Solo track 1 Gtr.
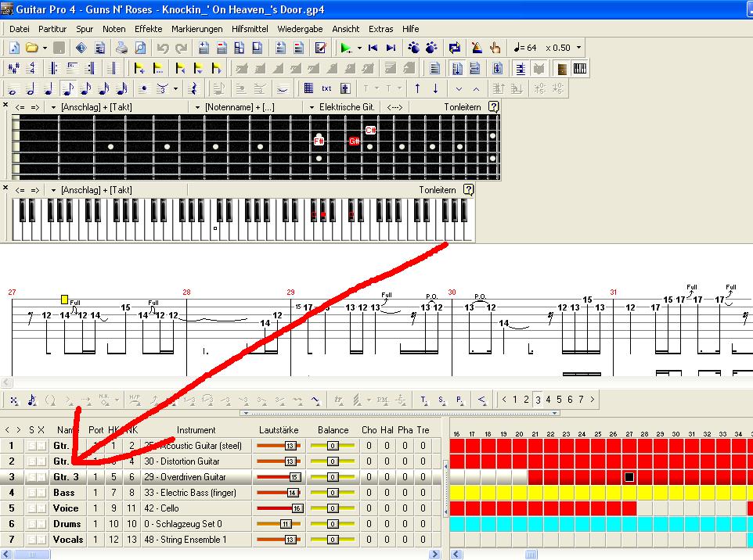Image resolution: width=753 pixels, height=560 pixels. [31, 446]
